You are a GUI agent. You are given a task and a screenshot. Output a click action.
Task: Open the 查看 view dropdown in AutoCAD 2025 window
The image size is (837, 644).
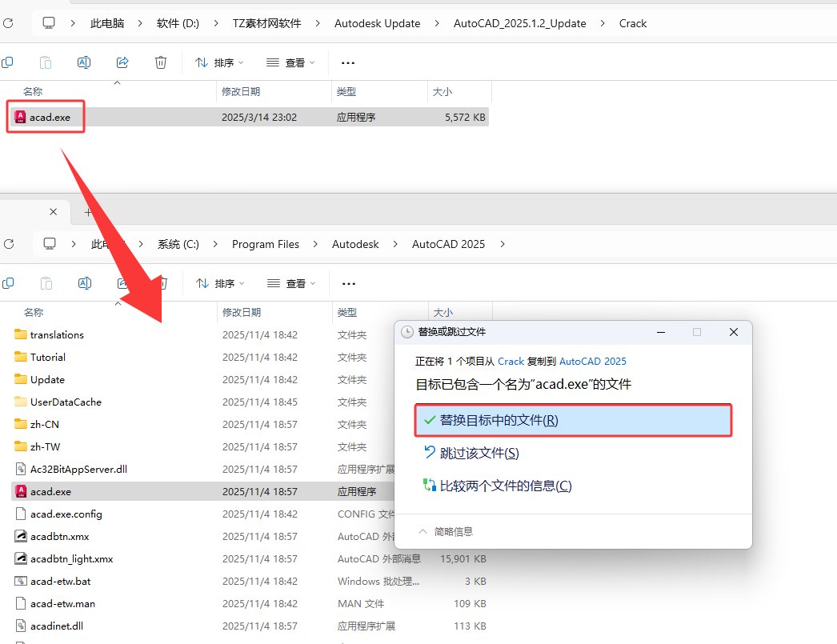tap(291, 284)
